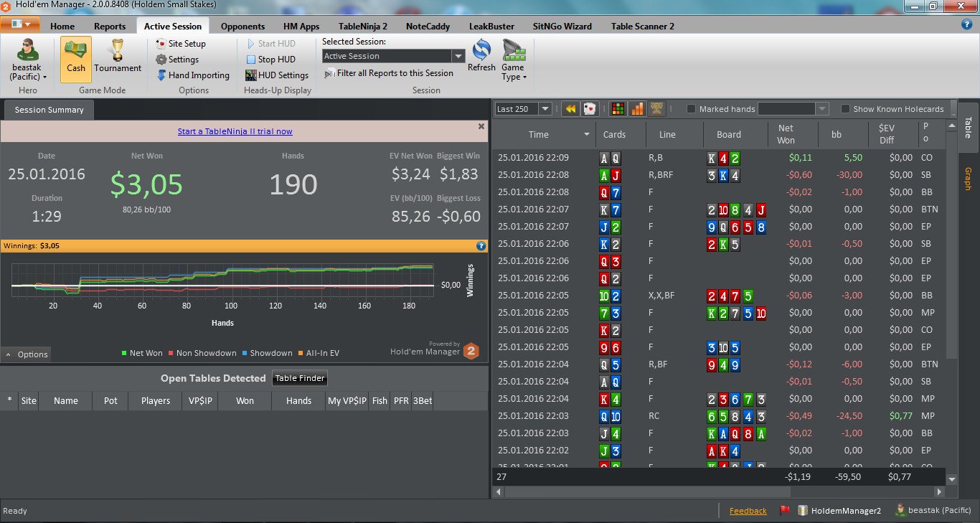The width and height of the screenshot is (980, 523).
Task: Switch to the Reports tab
Action: pos(110,27)
